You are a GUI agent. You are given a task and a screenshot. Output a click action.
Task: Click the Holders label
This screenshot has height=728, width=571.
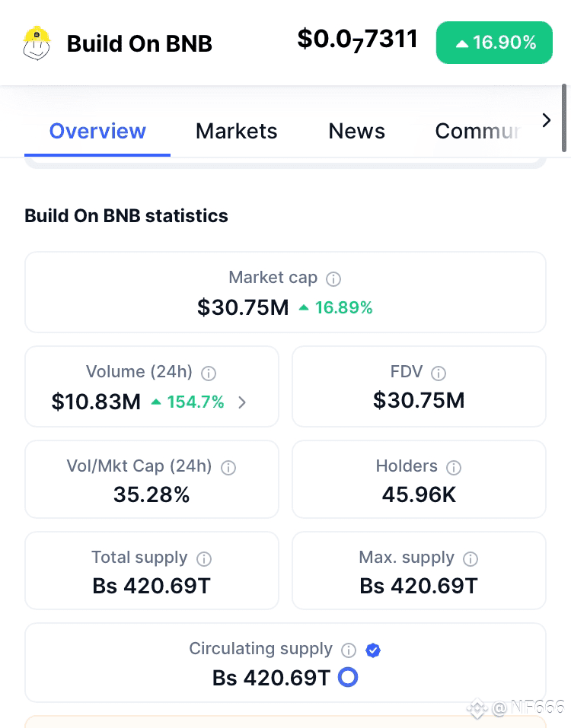(x=407, y=466)
